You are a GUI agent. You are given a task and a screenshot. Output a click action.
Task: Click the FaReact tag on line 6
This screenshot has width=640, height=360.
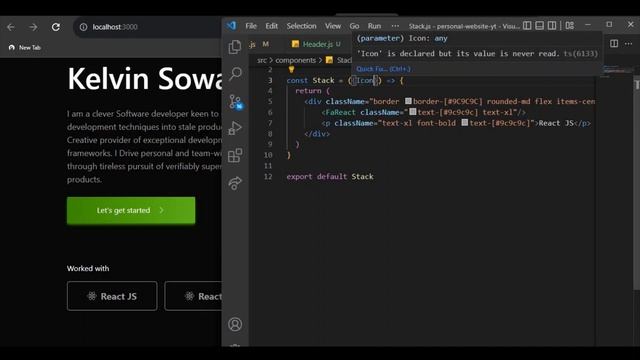339,112
